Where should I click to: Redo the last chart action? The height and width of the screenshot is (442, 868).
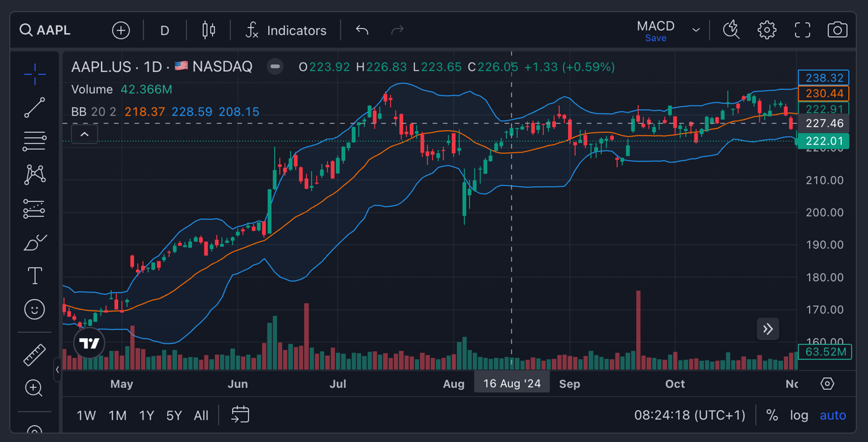point(397,30)
